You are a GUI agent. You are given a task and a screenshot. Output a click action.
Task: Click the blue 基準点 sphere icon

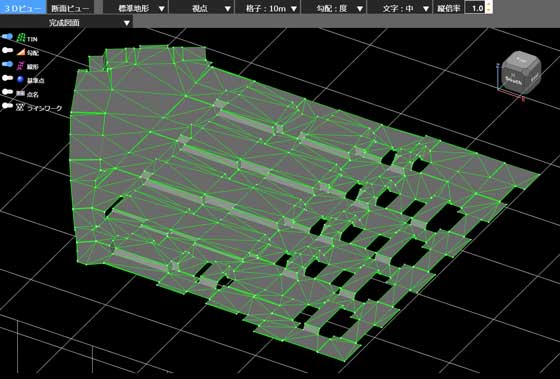click(21, 79)
